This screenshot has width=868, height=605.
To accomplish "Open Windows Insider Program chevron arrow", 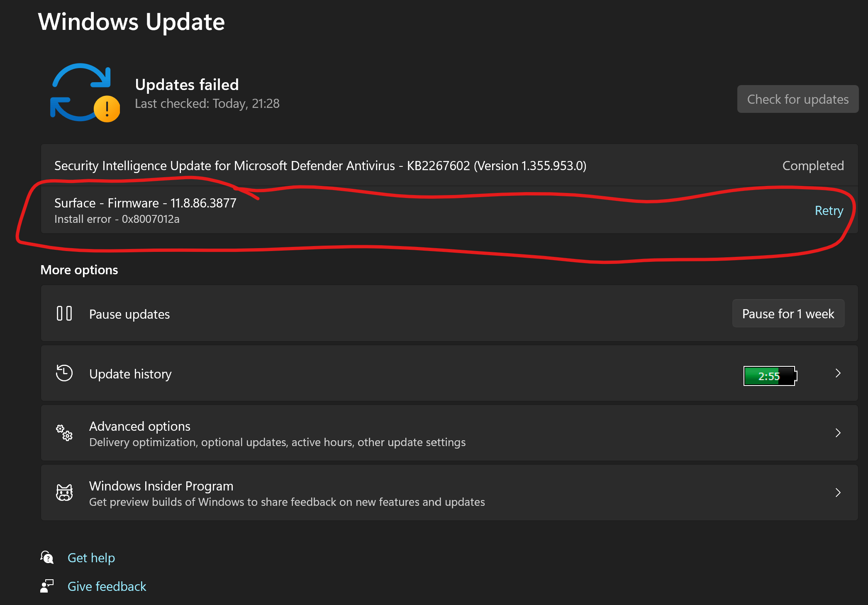I will click(x=838, y=493).
